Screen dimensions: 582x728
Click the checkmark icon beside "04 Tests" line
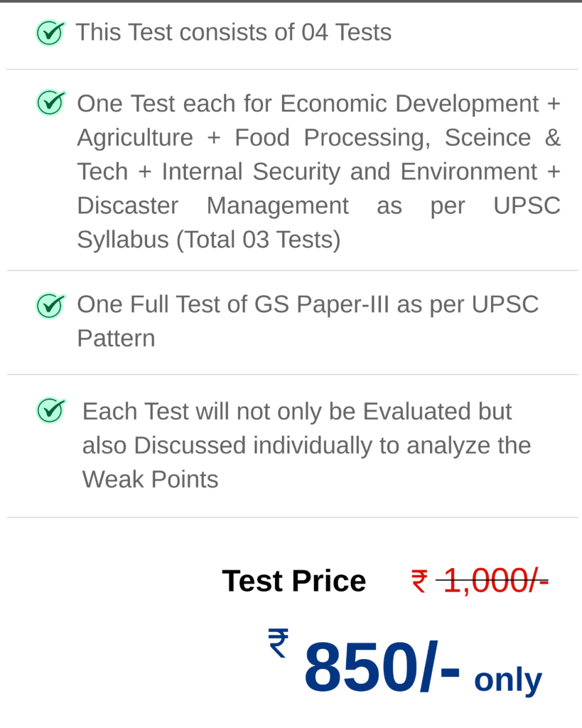coord(50,33)
